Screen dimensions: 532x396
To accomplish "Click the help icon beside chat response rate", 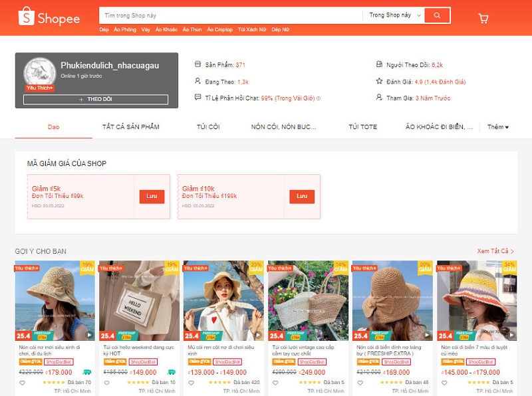I will click(318, 98).
